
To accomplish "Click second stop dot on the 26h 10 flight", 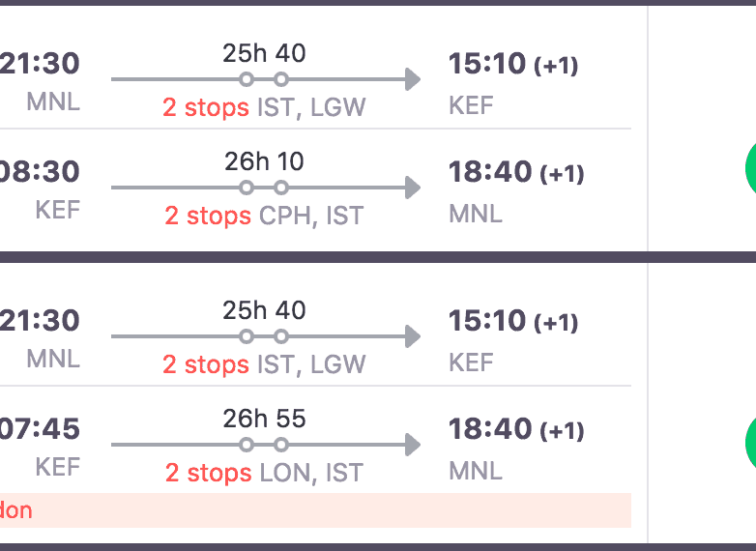I will (x=281, y=188).
